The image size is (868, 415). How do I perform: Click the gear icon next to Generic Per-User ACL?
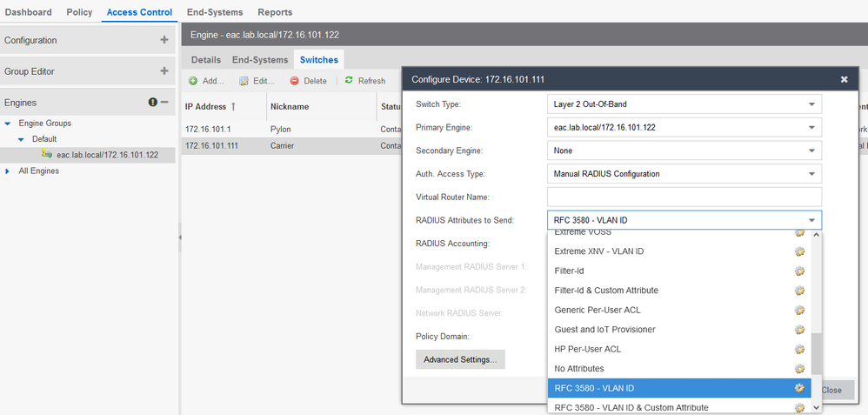798,310
